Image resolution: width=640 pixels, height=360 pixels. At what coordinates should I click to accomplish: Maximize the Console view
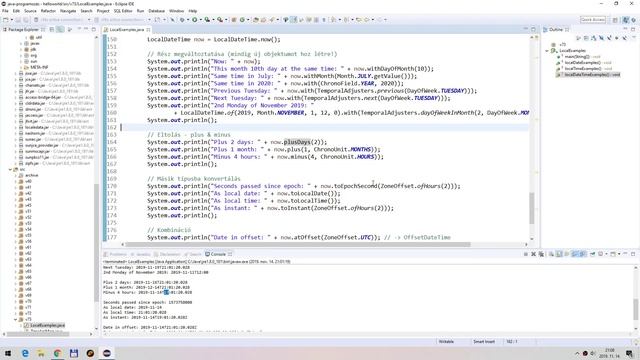point(633,254)
